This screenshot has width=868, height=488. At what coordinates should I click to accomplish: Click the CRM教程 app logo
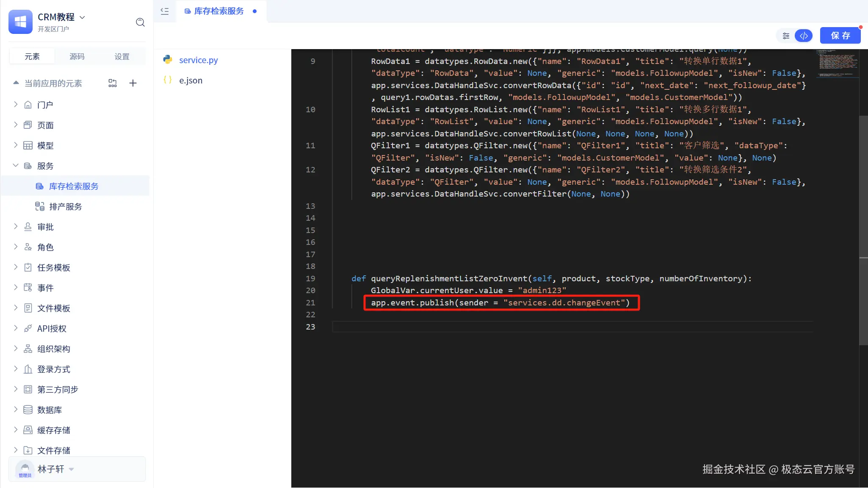[x=20, y=22]
